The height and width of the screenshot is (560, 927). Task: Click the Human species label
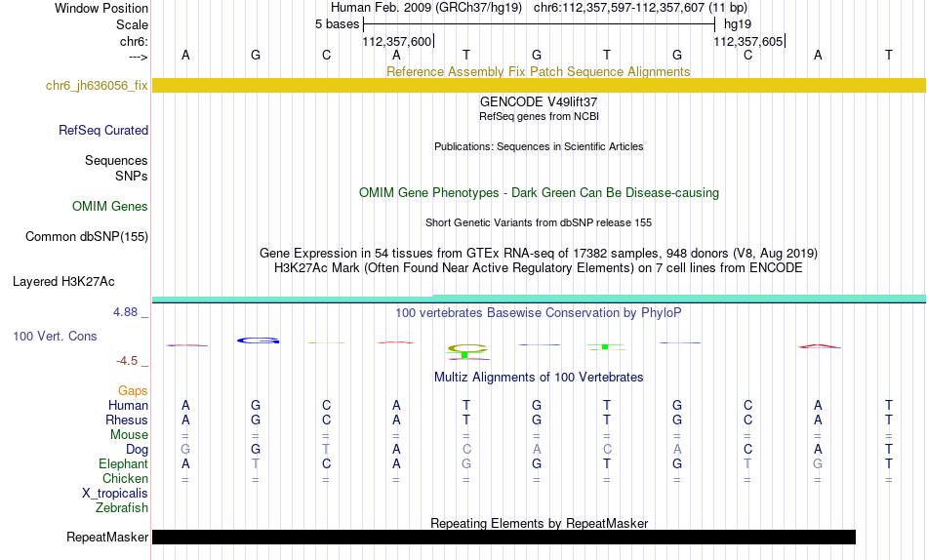(128, 405)
